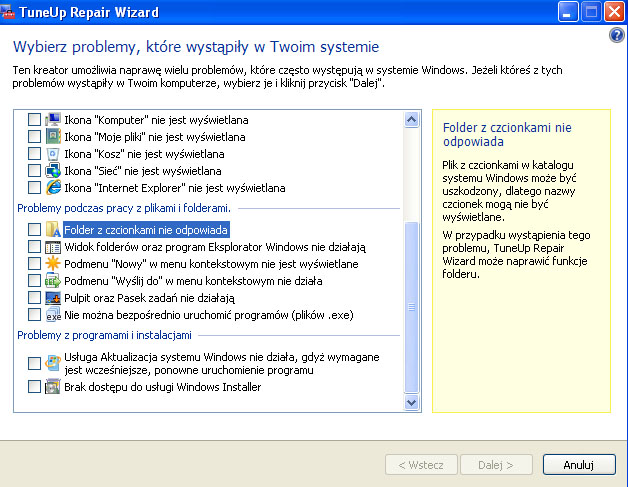Click the Internet Explorer icon in list

pyautogui.click(x=54, y=187)
